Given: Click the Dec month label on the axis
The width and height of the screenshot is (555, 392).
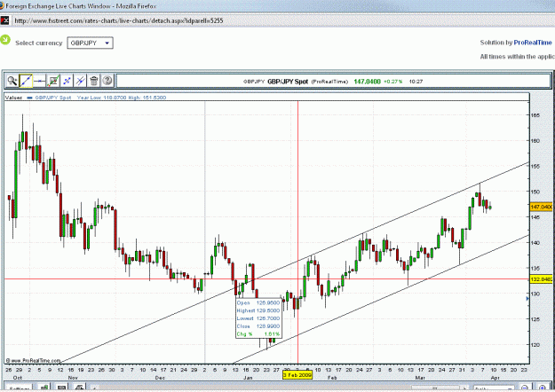Looking at the screenshot, I should pyautogui.click(x=160, y=378).
